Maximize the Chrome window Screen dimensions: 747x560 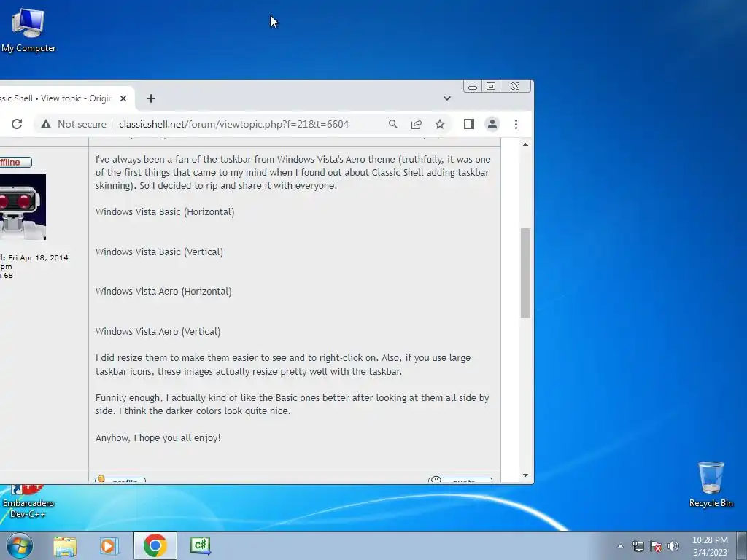pos(491,86)
